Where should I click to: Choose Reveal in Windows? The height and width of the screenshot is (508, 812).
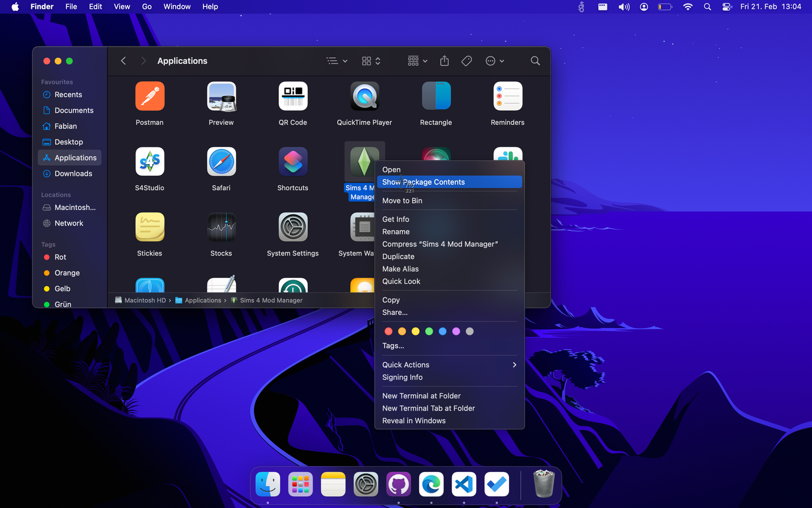(449, 421)
